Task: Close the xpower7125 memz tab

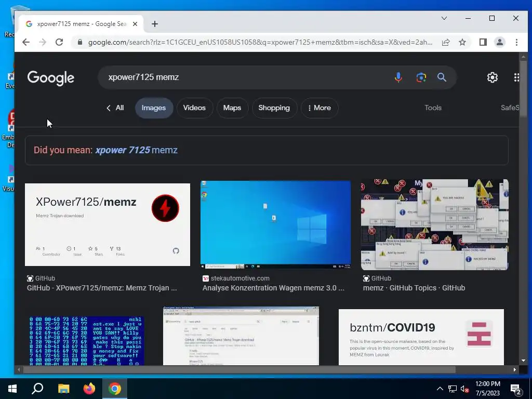Action: pyautogui.click(x=135, y=24)
